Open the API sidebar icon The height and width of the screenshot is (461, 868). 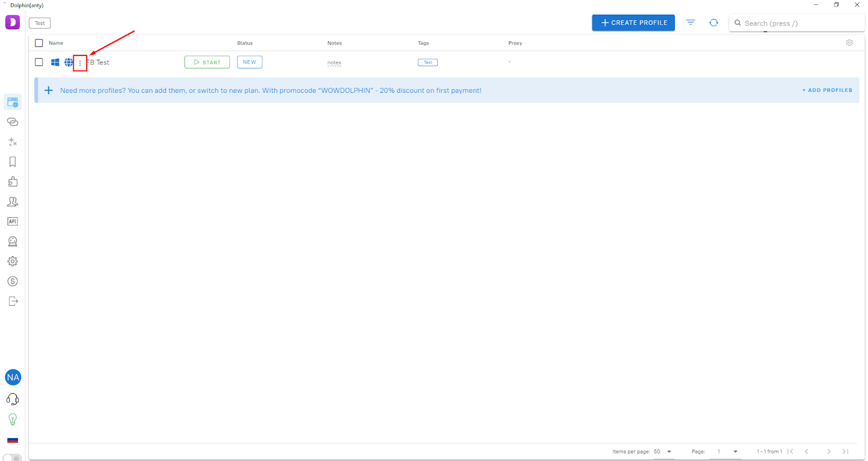pos(13,222)
